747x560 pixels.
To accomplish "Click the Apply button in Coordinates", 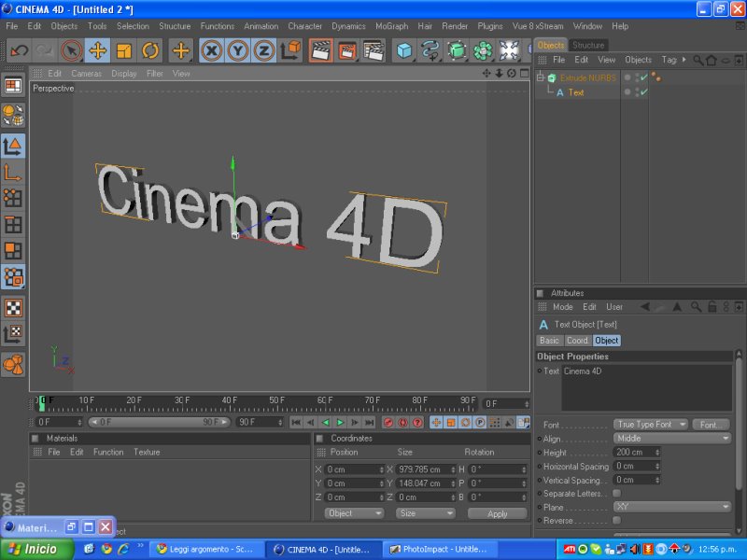I will [x=497, y=513].
